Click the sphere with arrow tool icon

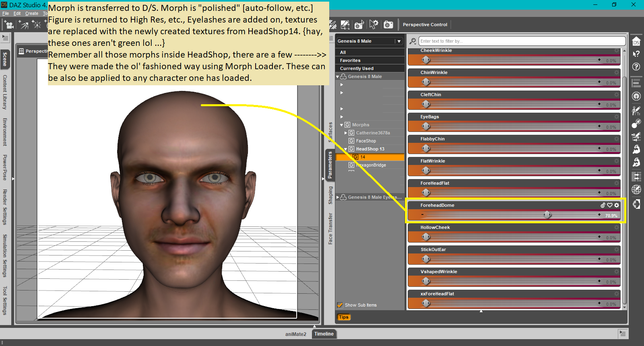tap(636, 123)
